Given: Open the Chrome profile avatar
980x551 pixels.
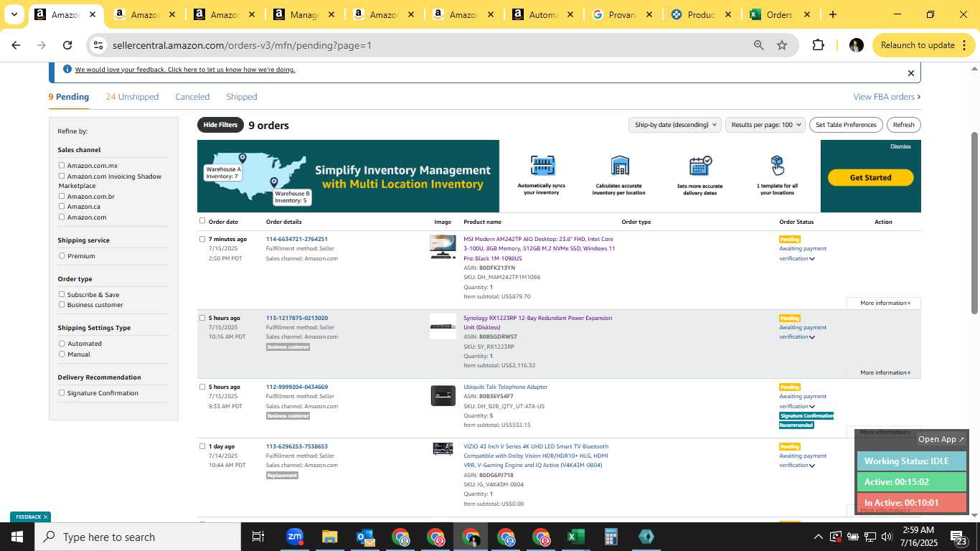Looking at the screenshot, I should pos(856,45).
